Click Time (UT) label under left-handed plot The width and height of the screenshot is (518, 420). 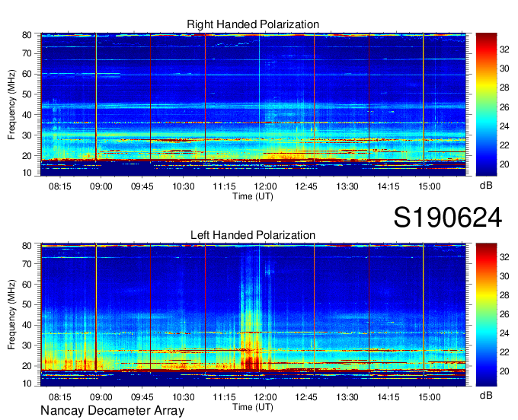pos(253,407)
